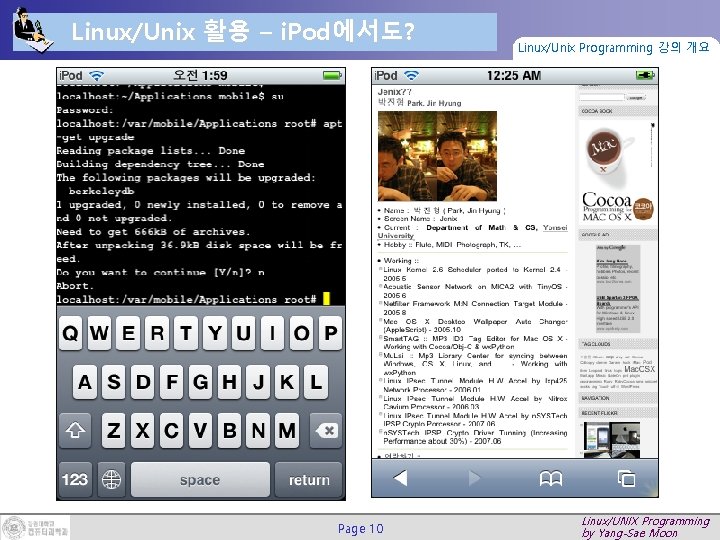Tap the Wi-Fi icon in Safari status bar
This screenshot has height=540, width=720.
point(411,75)
